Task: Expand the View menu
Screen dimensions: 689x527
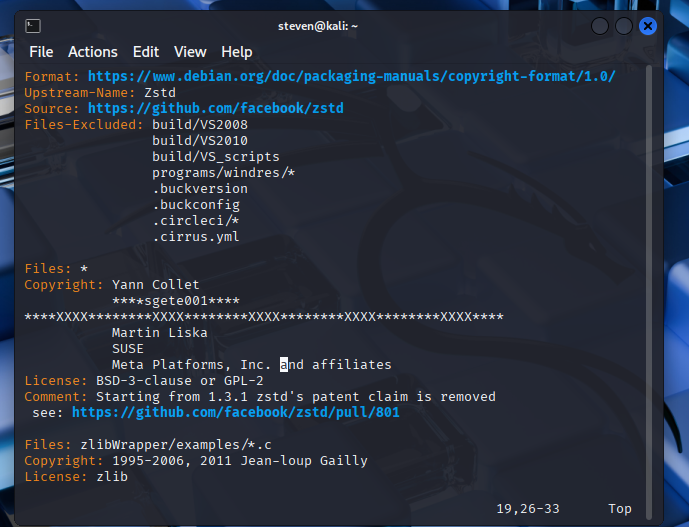Action: tap(190, 52)
